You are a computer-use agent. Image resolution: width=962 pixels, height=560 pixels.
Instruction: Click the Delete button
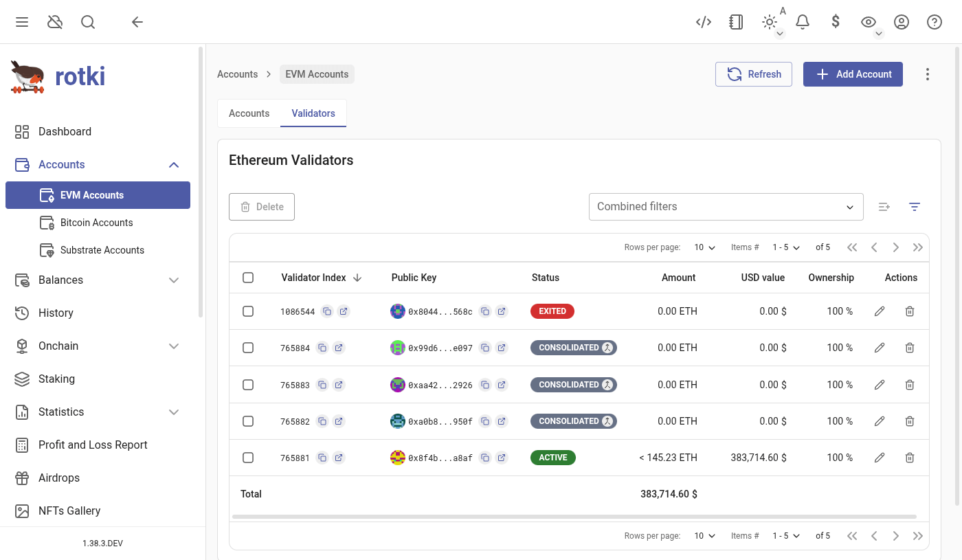tap(262, 207)
